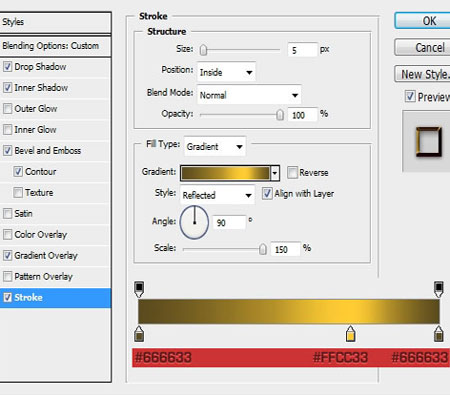450x395 pixels.
Task: Select the right opacity stop of gradient
Action: (439, 289)
